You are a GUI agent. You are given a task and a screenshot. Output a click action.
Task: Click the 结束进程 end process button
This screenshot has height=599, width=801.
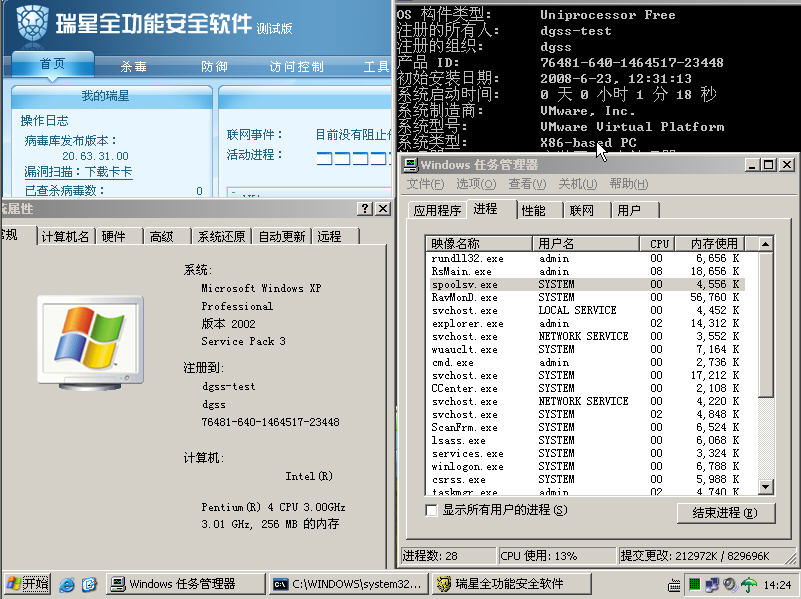pos(726,513)
